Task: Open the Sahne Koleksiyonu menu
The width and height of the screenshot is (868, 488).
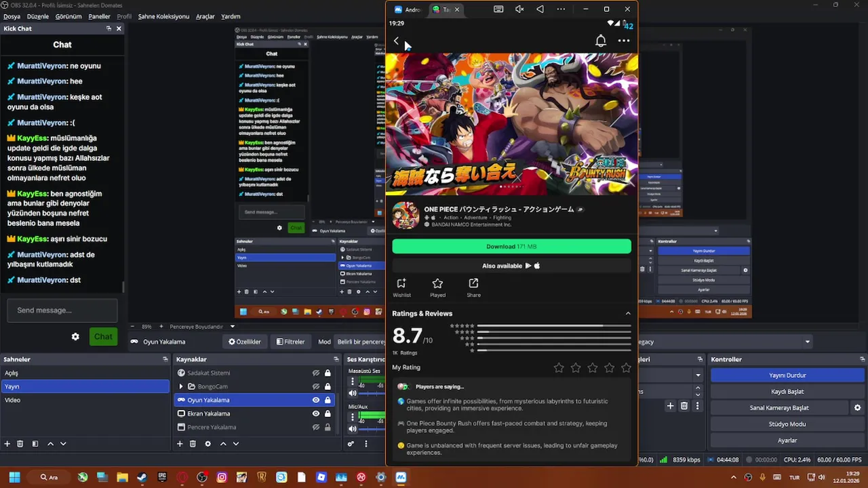Action: 163,16
